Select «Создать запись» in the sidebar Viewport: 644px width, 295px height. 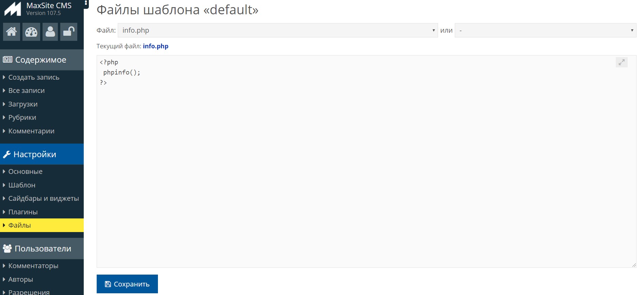tap(34, 77)
